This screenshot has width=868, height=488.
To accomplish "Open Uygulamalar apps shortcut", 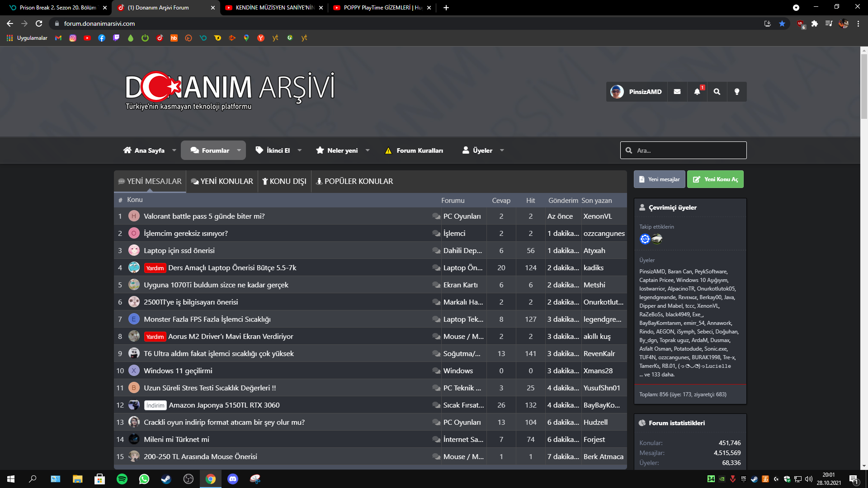I will pyautogui.click(x=27, y=38).
